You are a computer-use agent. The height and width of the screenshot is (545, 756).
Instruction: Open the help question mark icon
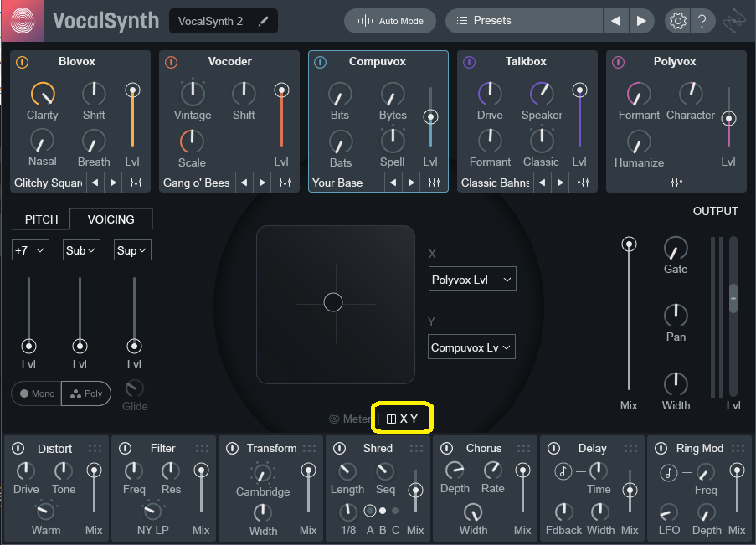click(702, 21)
